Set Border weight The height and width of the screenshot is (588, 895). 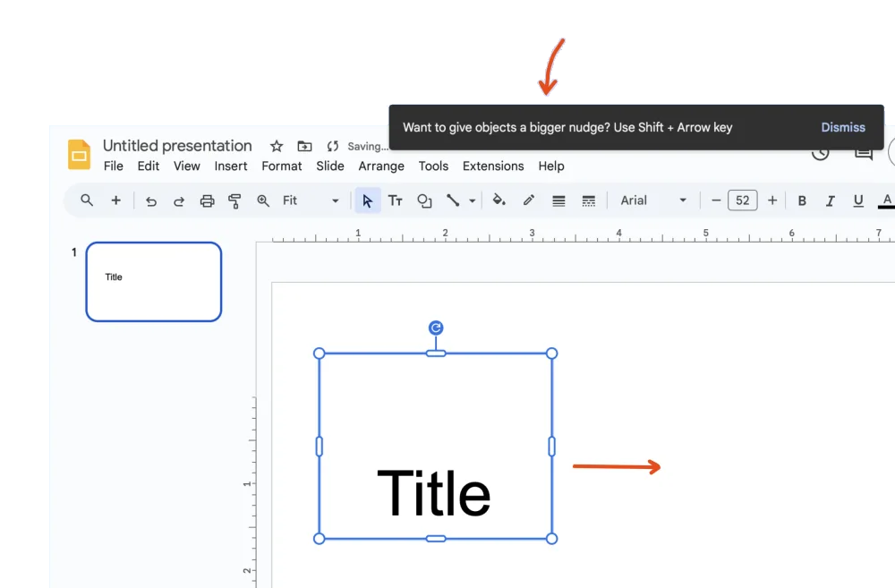(558, 201)
